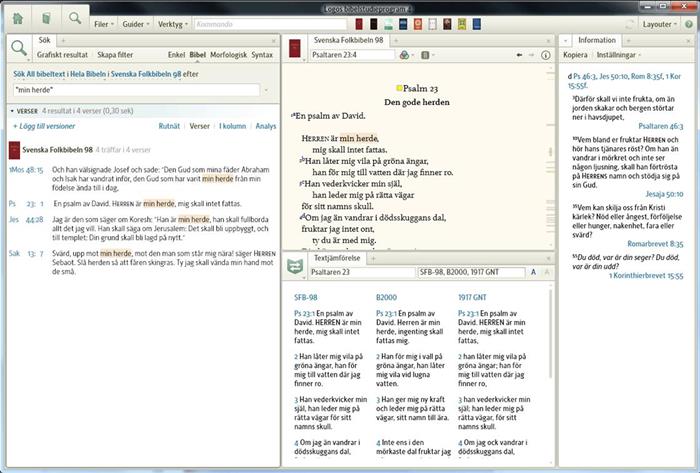Switch to Enkel search mode
The image size is (700, 473).
point(176,55)
